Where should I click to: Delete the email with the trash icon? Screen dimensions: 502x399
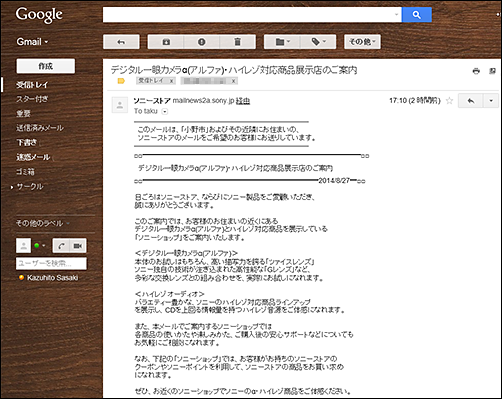coord(238,42)
